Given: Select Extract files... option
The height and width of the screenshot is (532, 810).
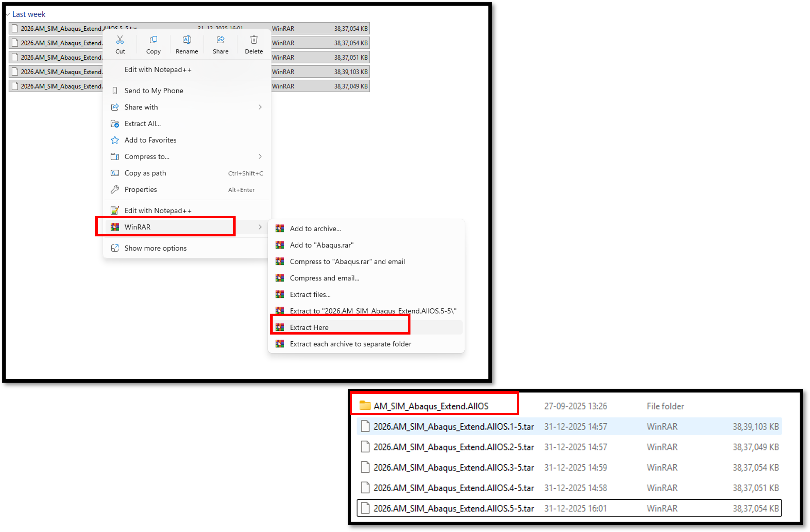Looking at the screenshot, I should [x=310, y=295].
